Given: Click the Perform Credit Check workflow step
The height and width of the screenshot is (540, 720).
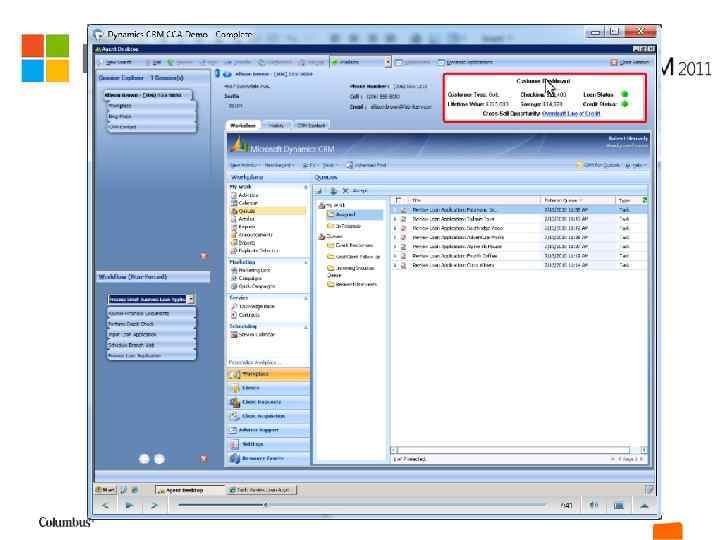Looking at the screenshot, I should [151, 324].
